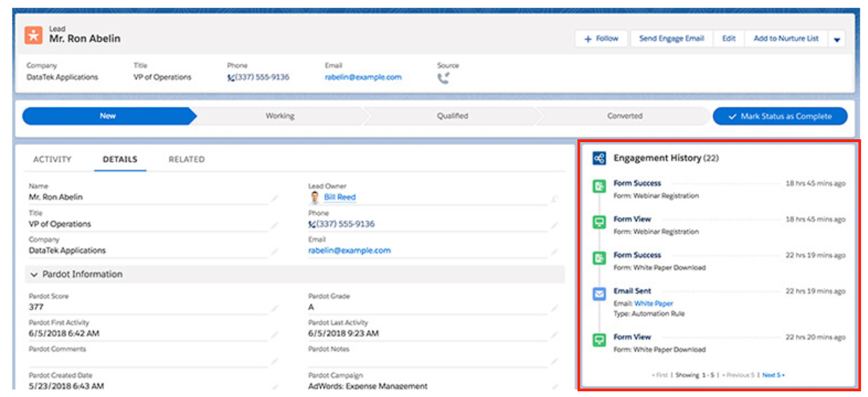The height and width of the screenshot is (397, 868).
Task: Click Form View entry for Webinar Registration
Action: click(632, 219)
